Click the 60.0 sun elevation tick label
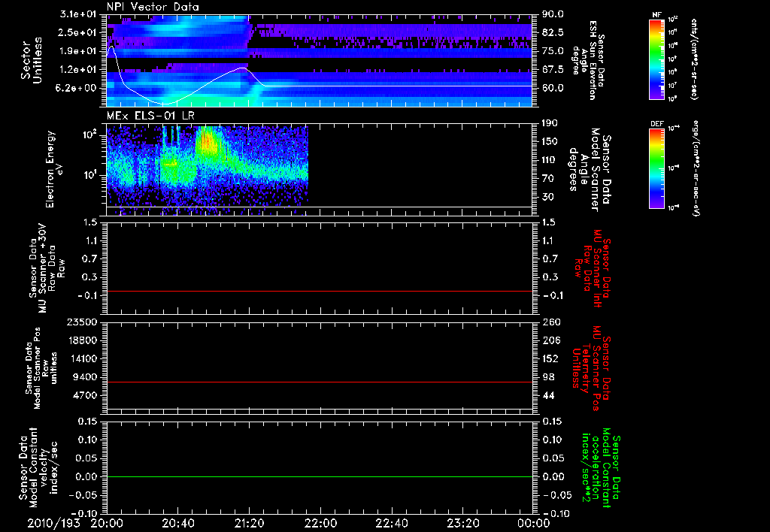 (x=553, y=88)
